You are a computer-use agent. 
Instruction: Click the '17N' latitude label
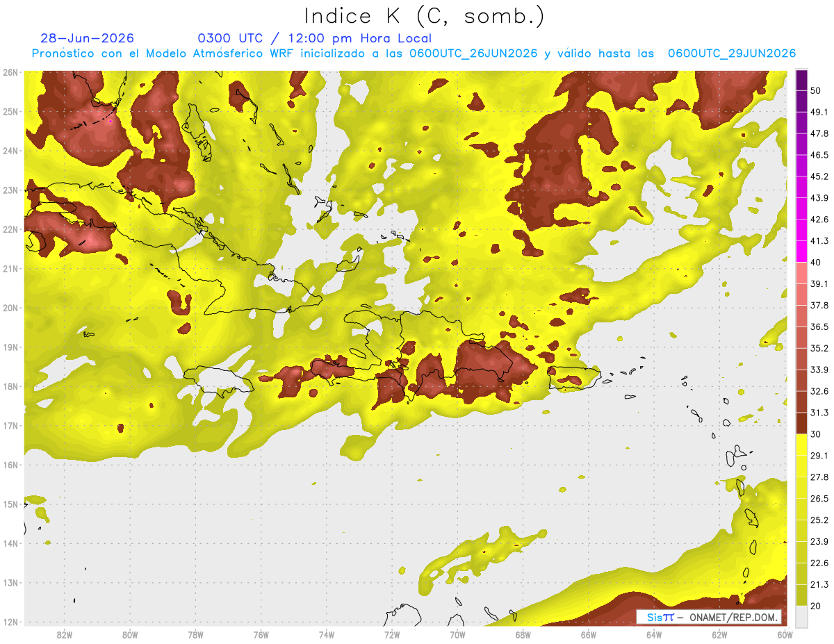click(x=10, y=426)
